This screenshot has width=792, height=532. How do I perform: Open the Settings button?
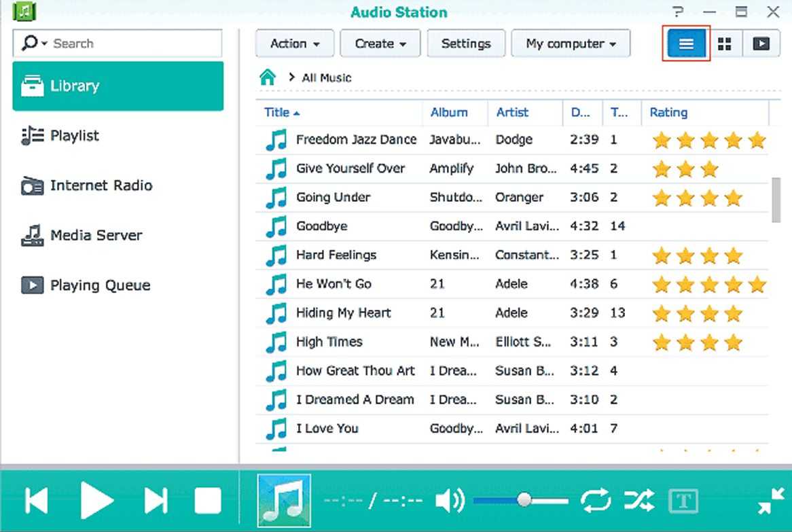pos(466,43)
